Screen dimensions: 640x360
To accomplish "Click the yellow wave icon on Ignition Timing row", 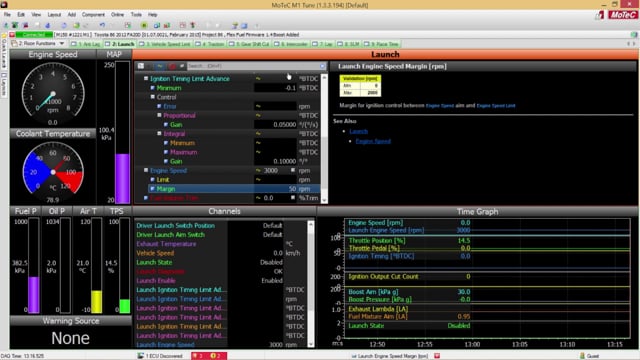I will 258,78.
